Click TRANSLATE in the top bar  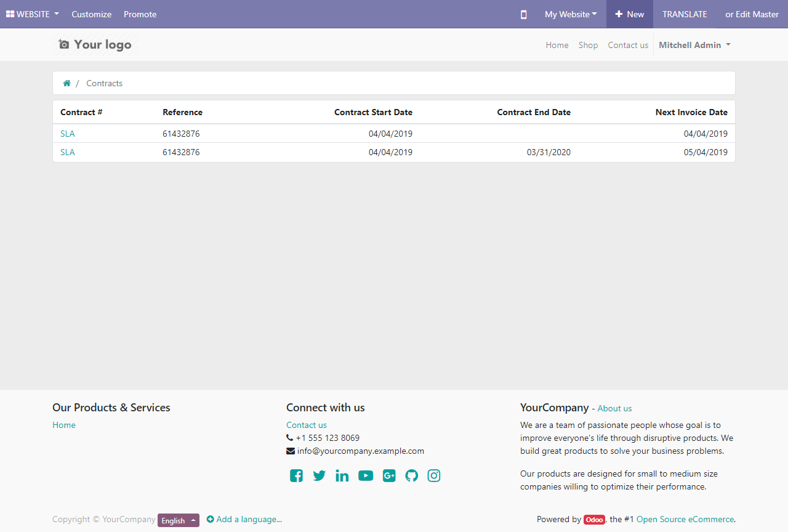click(x=685, y=14)
